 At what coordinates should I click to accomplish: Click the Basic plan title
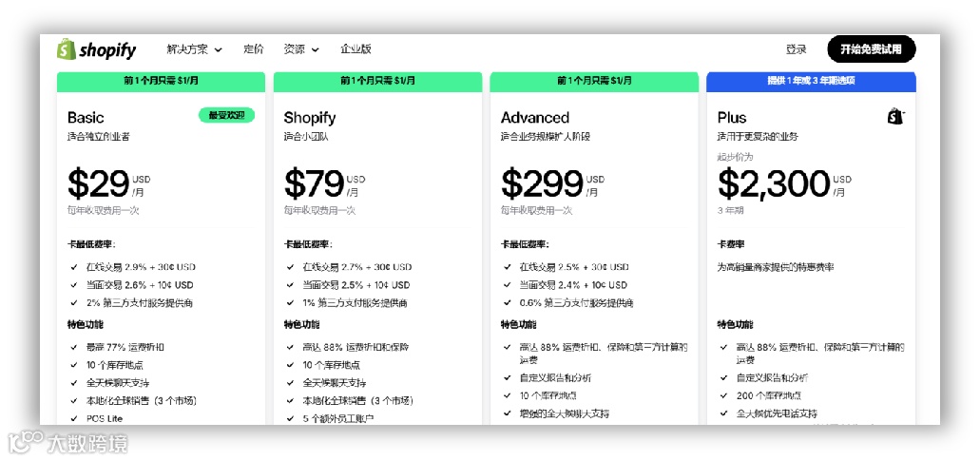click(86, 118)
